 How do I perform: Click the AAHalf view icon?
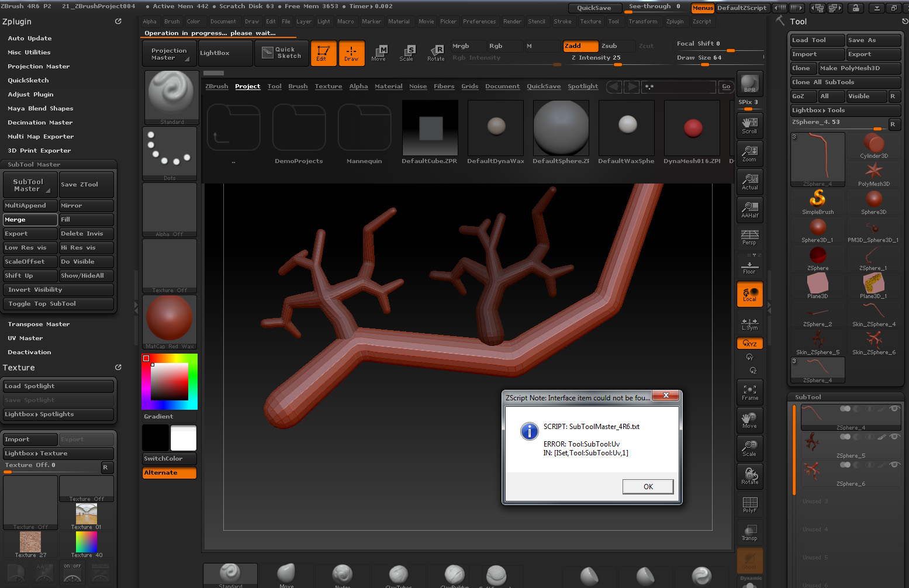(749, 209)
